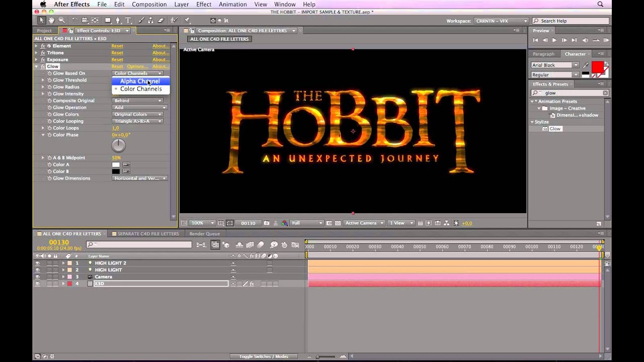The width and height of the screenshot is (644, 362).
Task: Select the Roto Brush tool
Action: click(x=174, y=21)
